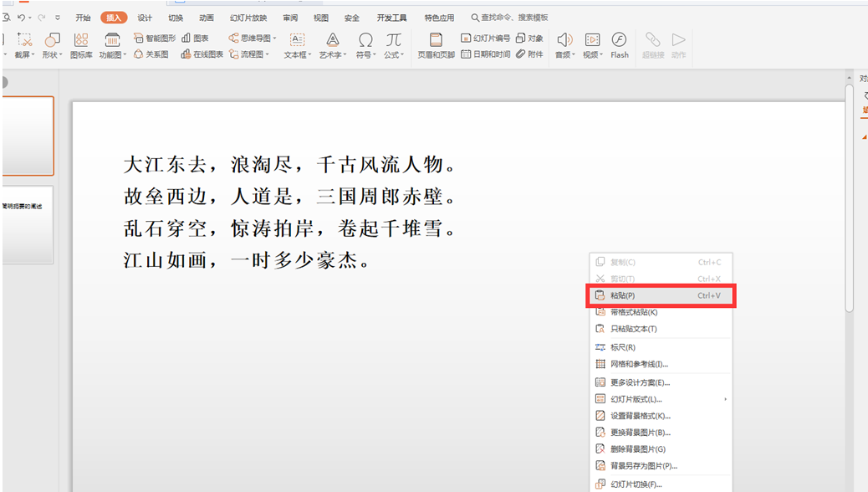Open the 图标库 icon library

point(81,45)
